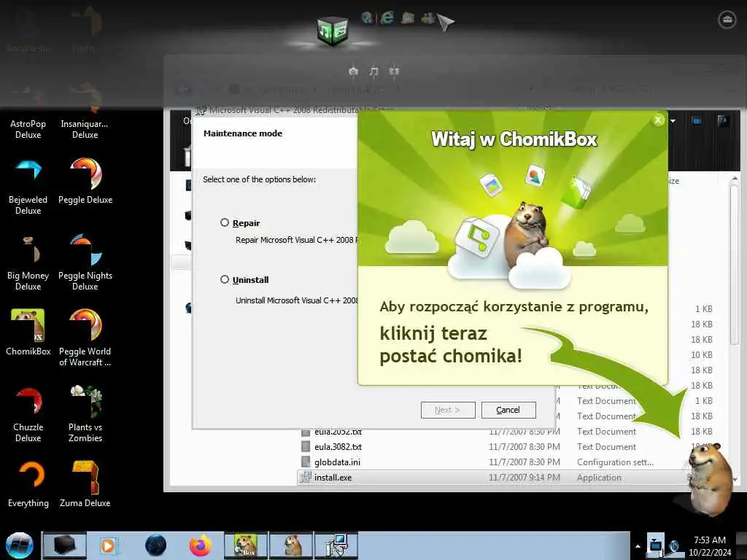Image resolution: width=747 pixels, height=560 pixels.
Task: Open the view options dropdown arrow in Explorer
Action: click(673, 121)
